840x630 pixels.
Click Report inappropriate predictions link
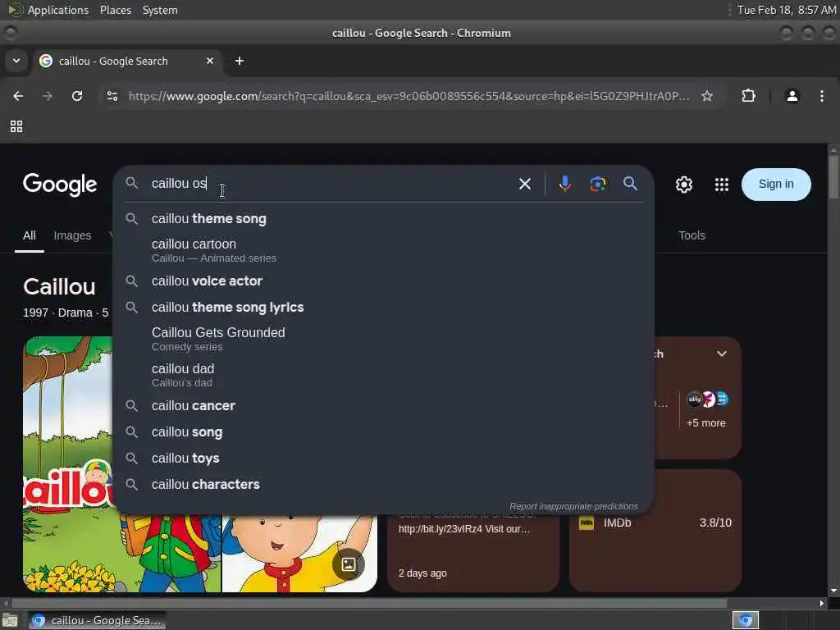pyautogui.click(x=573, y=506)
